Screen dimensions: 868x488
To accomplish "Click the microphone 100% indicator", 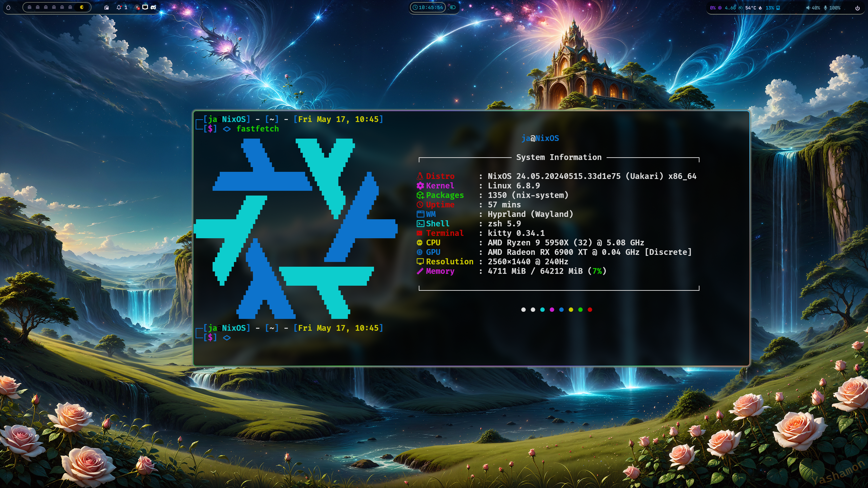I will pyautogui.click(x=832, y=8).
